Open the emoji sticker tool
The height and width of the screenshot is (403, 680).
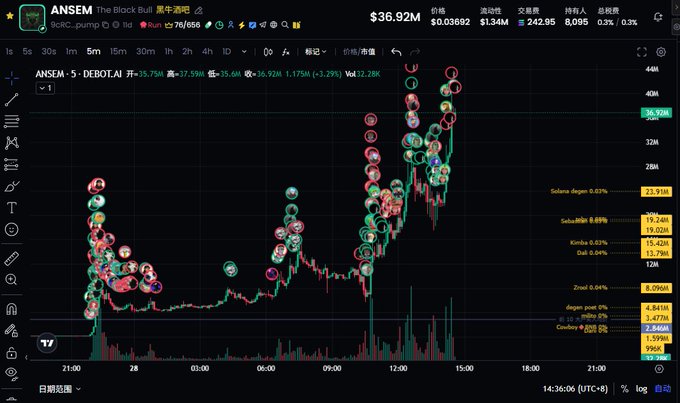(12, 229)
